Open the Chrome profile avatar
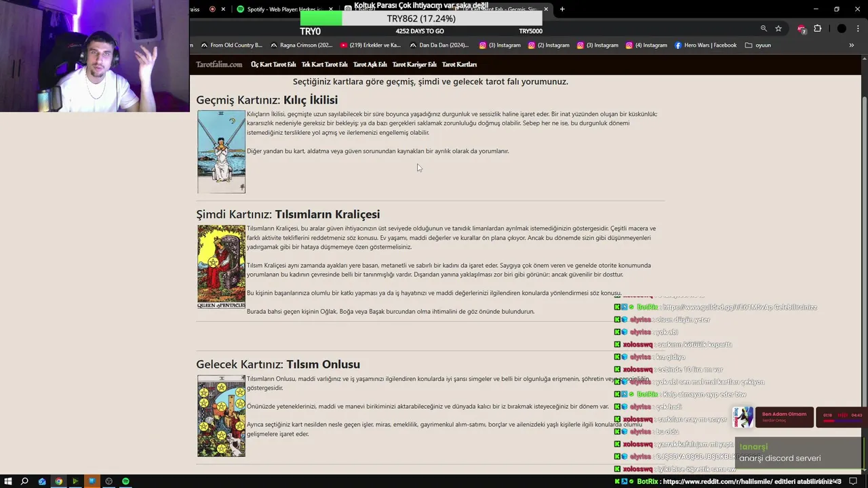 point(842,28)
